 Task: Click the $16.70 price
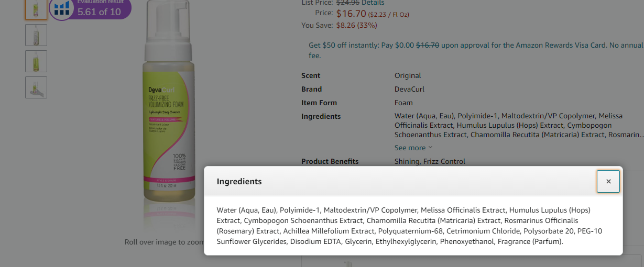tap(351, 14)
